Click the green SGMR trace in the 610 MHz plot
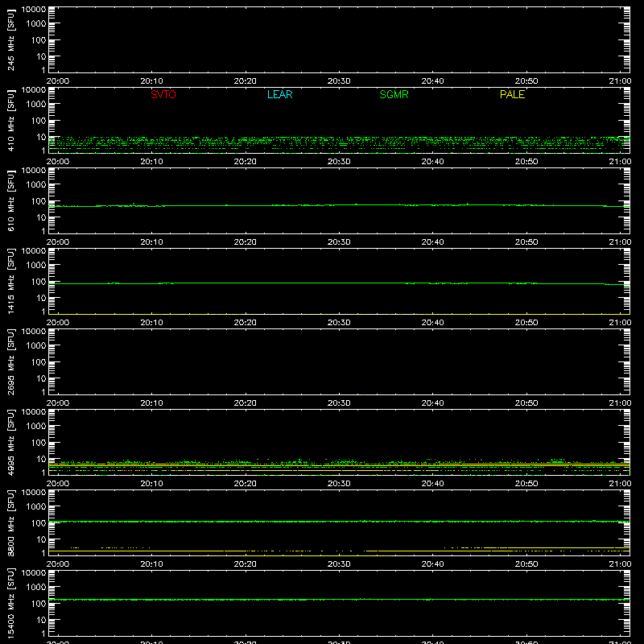 [x=339, y=205]
